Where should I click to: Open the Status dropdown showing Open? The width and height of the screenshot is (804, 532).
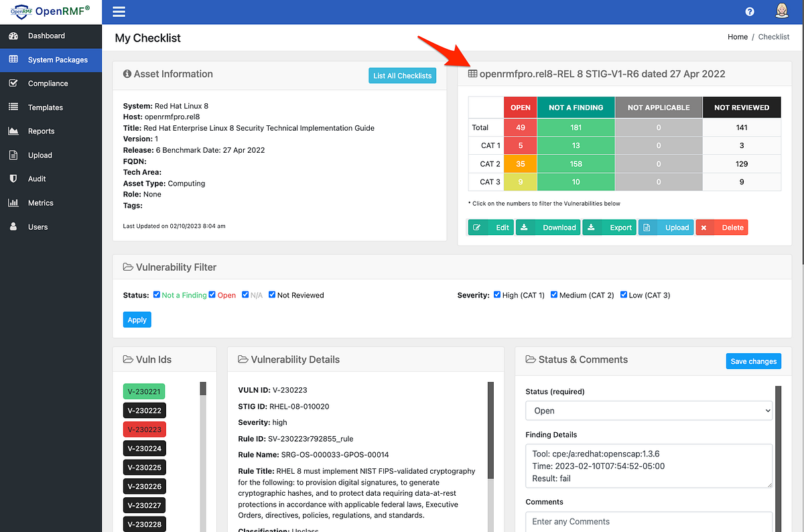click(648, 410)
